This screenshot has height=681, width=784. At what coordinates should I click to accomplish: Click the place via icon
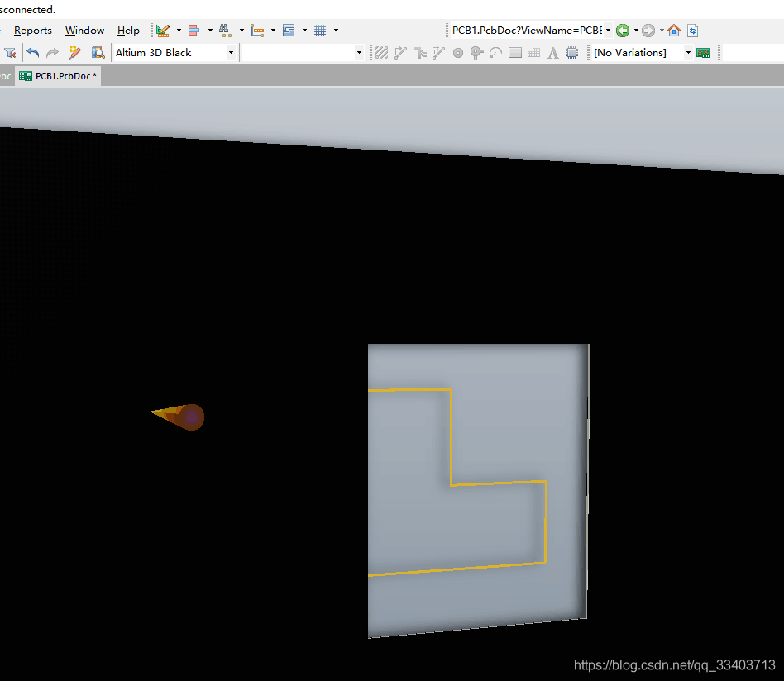(x=477, y=52)
